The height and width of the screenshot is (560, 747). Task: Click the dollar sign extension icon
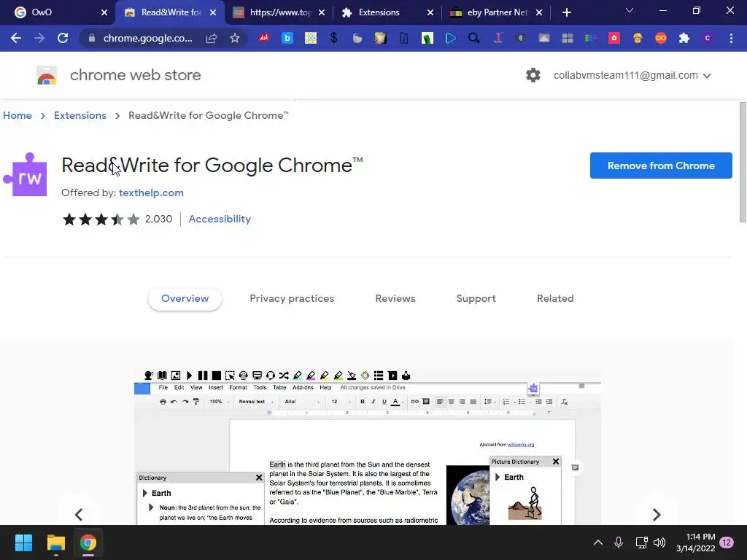[x=334, y=38]
